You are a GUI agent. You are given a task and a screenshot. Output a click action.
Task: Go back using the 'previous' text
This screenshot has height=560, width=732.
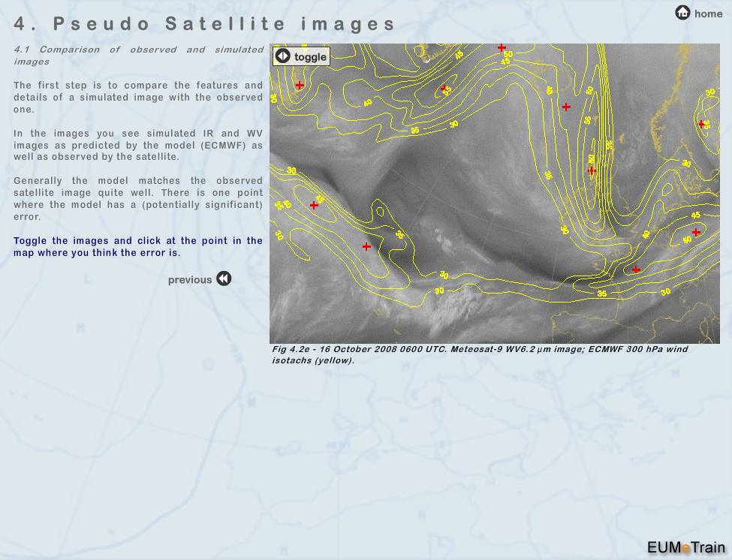(x=190, y=280)
